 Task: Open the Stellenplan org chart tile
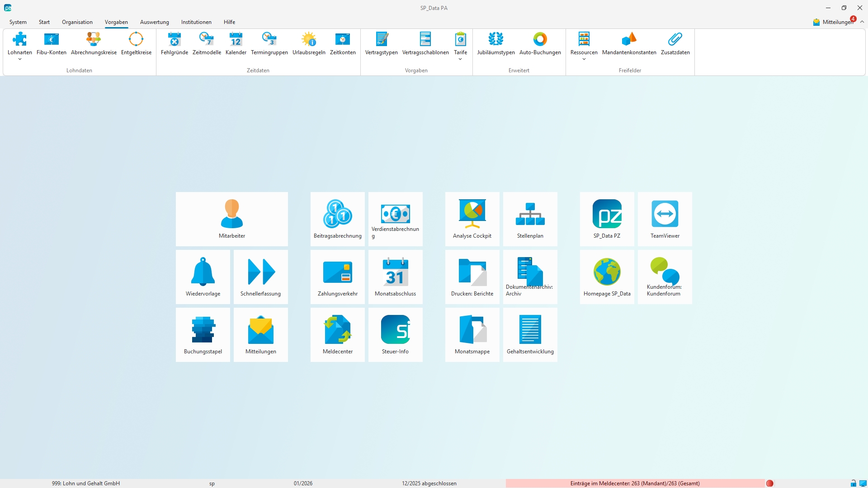[530, 219]
